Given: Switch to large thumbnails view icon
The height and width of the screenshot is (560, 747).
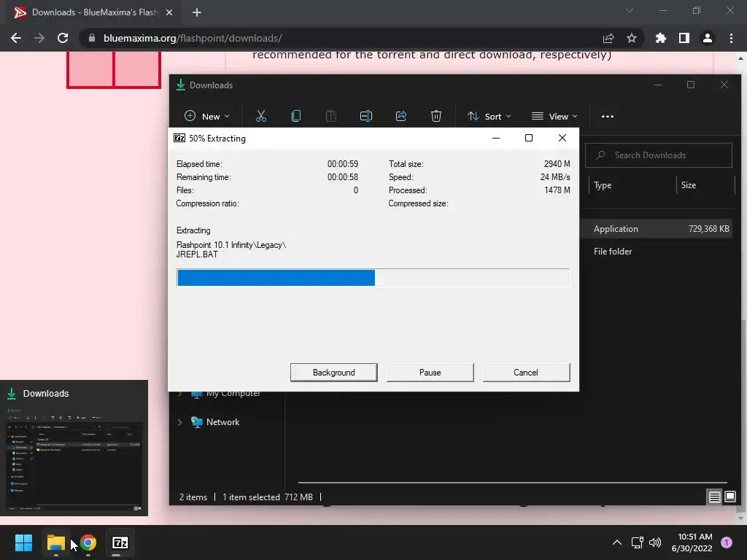Looking at the screenshot, I should pyautogui.click(x=729, y=497).
